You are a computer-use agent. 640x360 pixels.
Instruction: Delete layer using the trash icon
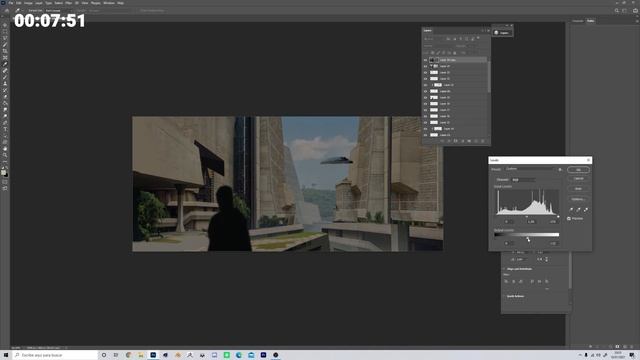point(483,141)
